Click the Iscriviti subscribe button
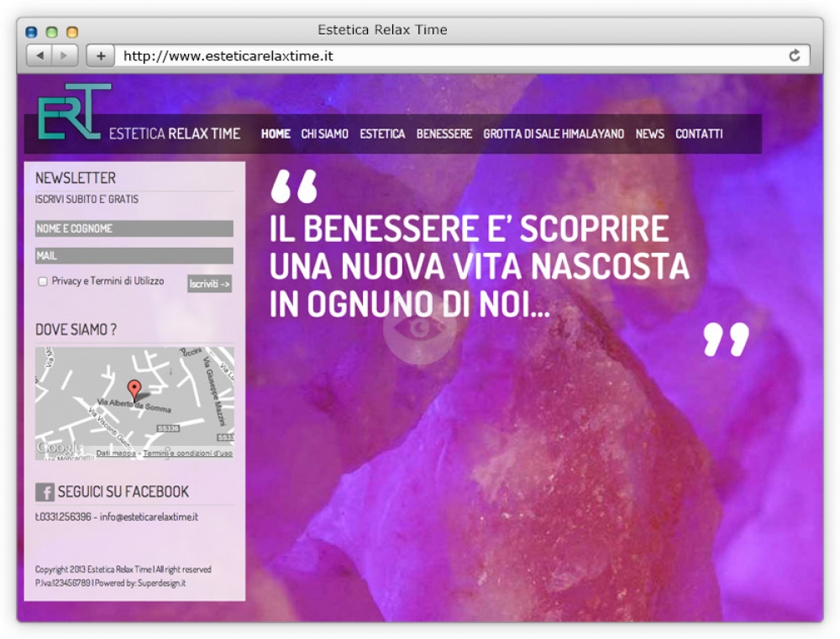Image resolution: width=840 pixels, height=639 pixels. pyautogui.click(x=209, y=284)
